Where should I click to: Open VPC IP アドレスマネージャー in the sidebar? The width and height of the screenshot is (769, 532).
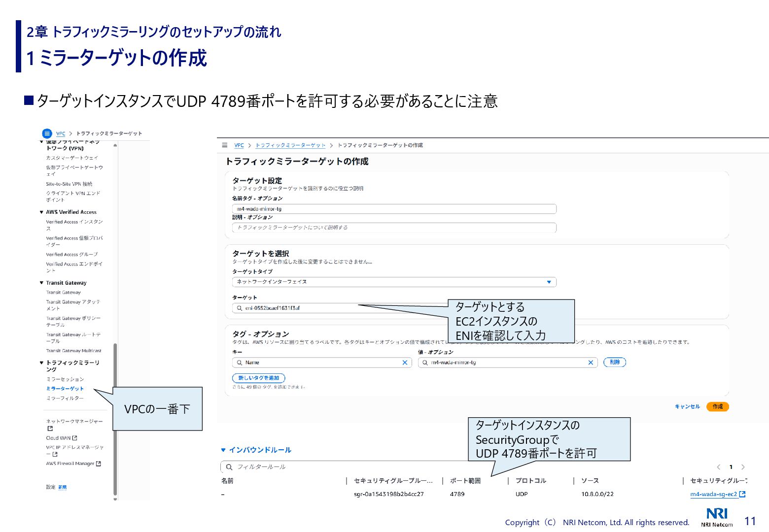point(75,451)
